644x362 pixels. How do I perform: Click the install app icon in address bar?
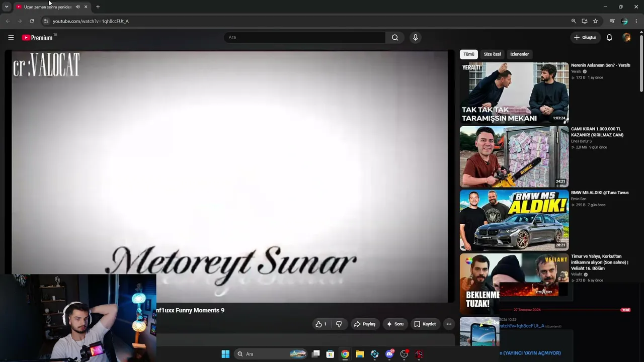pos(585,21)
